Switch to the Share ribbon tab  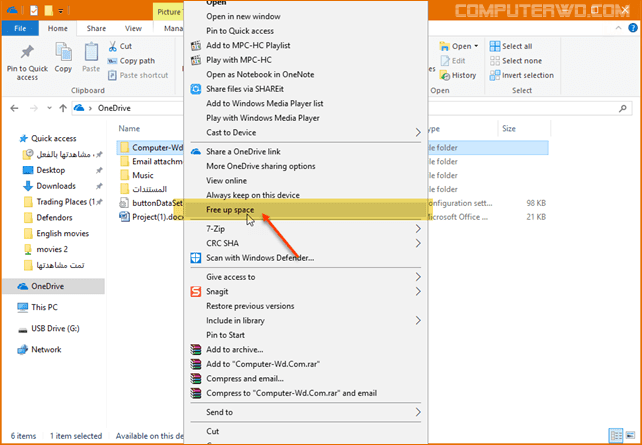(x=96, y=28)
